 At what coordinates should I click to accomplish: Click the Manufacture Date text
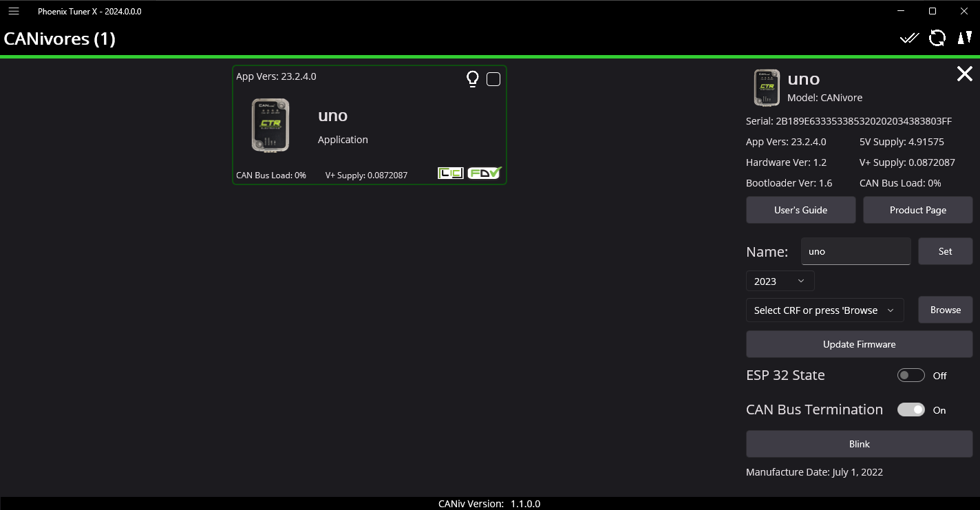click(814, 472)
